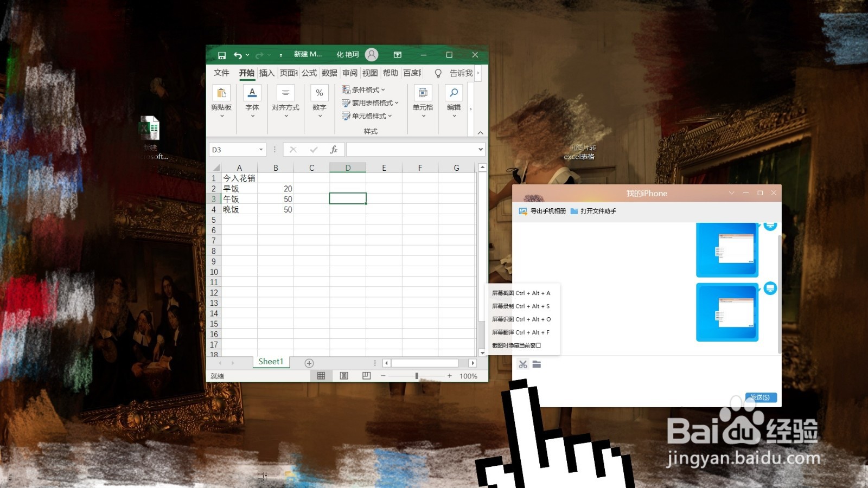Click into the formula bar input
The image size is (868, 488).
pyautogui.click(x=411, y=150)
